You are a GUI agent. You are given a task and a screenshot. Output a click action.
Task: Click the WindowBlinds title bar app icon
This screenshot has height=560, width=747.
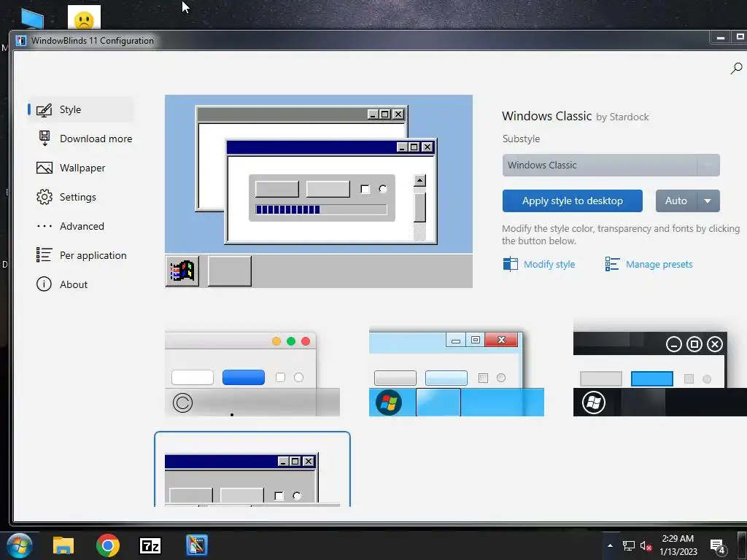20,41
